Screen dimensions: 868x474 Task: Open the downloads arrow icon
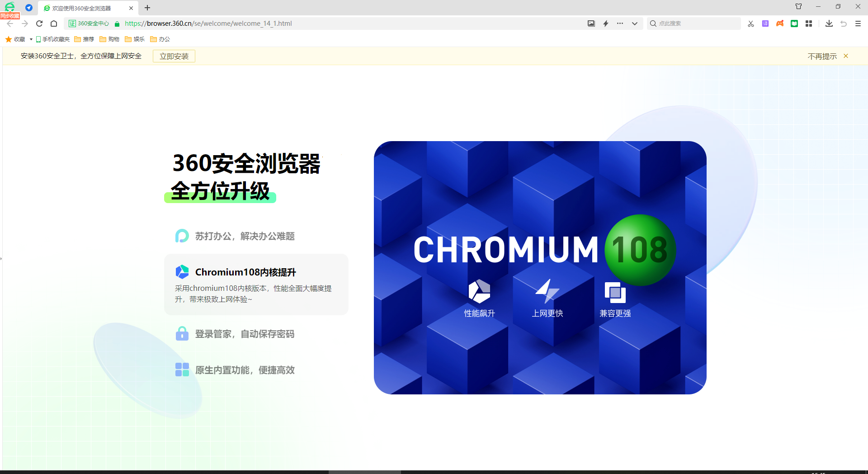[x=829, y=24]
